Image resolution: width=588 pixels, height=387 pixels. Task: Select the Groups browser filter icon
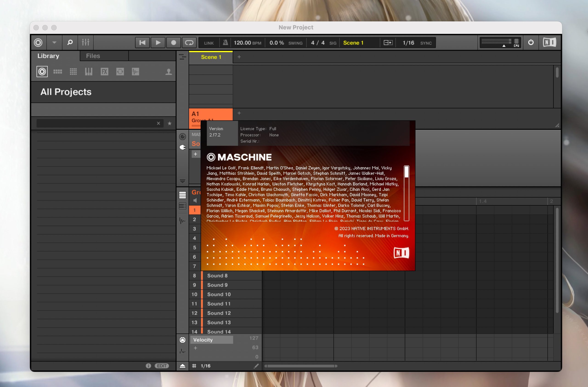[58, 72]
